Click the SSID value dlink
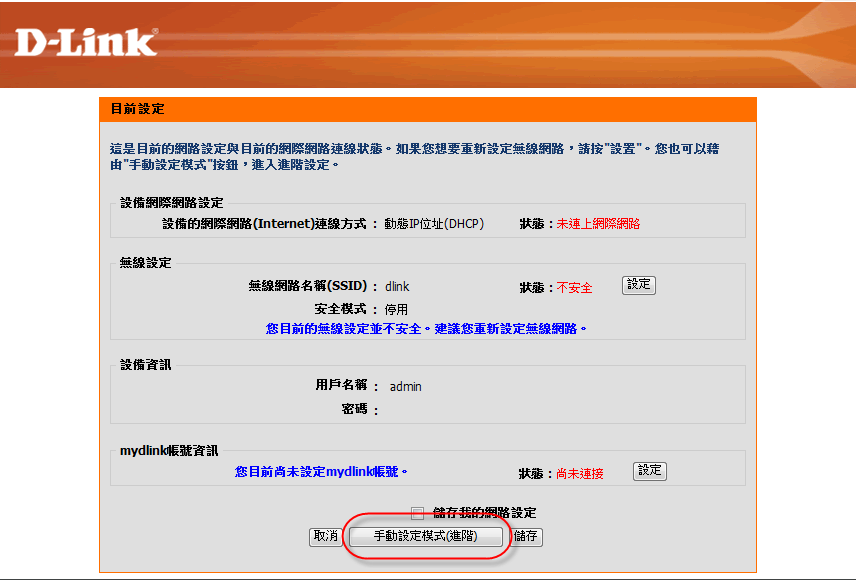857x580 pixels. coord(397,287)
